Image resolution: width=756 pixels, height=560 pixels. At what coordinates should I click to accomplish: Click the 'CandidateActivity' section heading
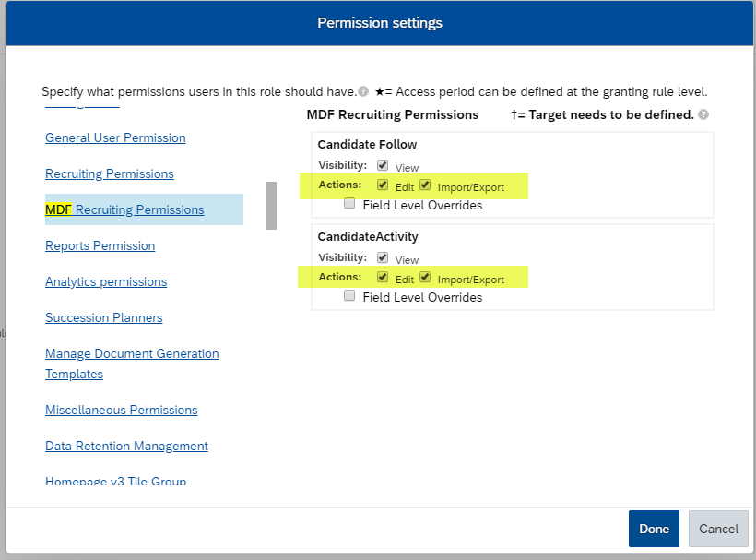368,236
